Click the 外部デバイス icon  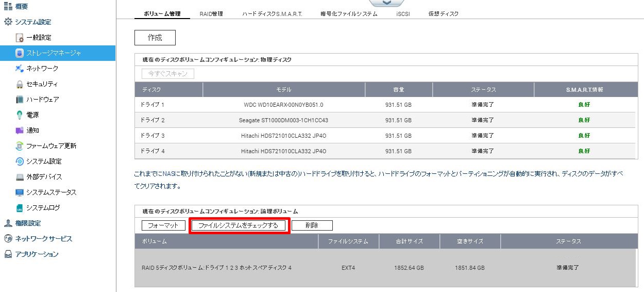pyautogui.click(x=20, y=177)
